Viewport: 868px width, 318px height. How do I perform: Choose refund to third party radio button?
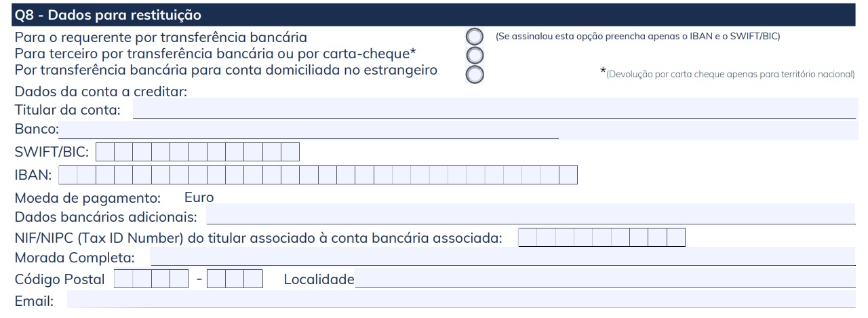475,55
